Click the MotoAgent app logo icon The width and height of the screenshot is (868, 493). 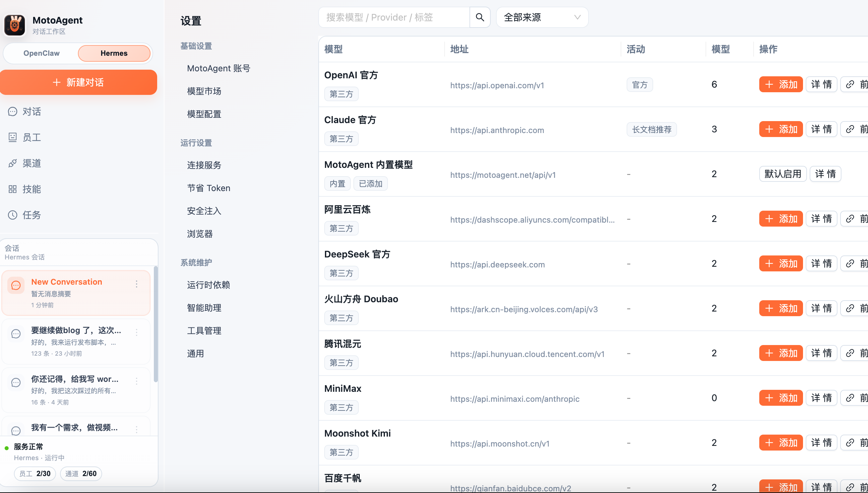(x=15, y=25)
